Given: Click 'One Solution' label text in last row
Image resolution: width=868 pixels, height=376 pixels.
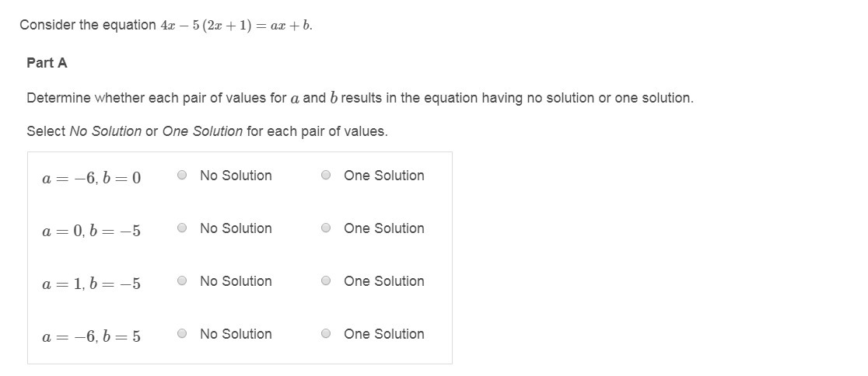Looking at the screenshot, I should [384, 334].
